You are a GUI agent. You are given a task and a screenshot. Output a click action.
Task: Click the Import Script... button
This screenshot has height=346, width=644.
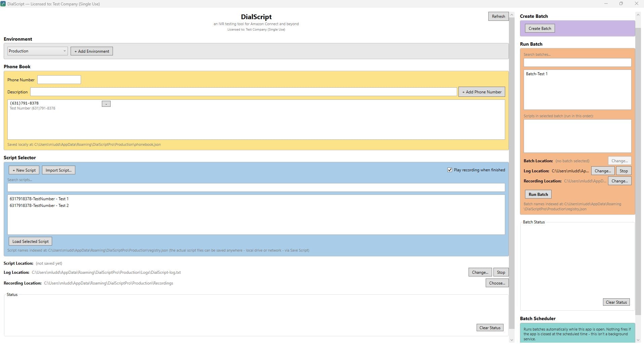click(x=58, y=170)
